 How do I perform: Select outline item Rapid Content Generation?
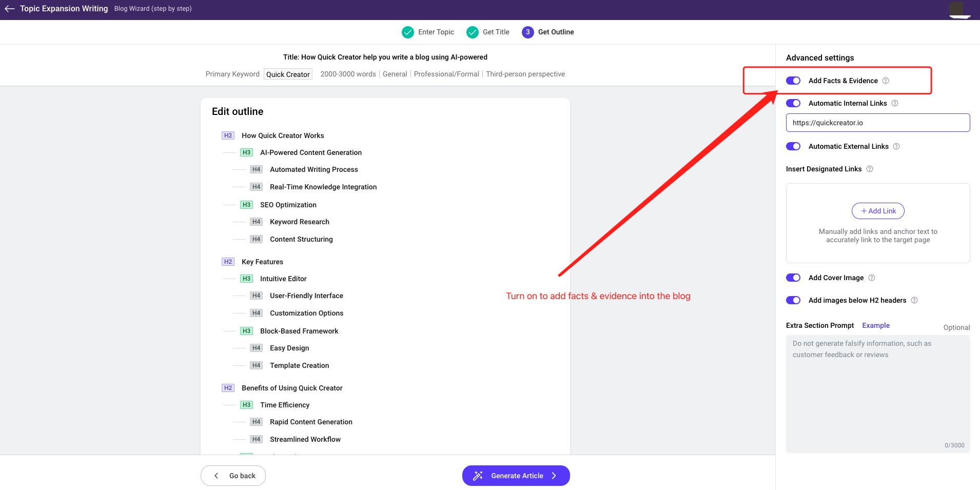(311, 422)
